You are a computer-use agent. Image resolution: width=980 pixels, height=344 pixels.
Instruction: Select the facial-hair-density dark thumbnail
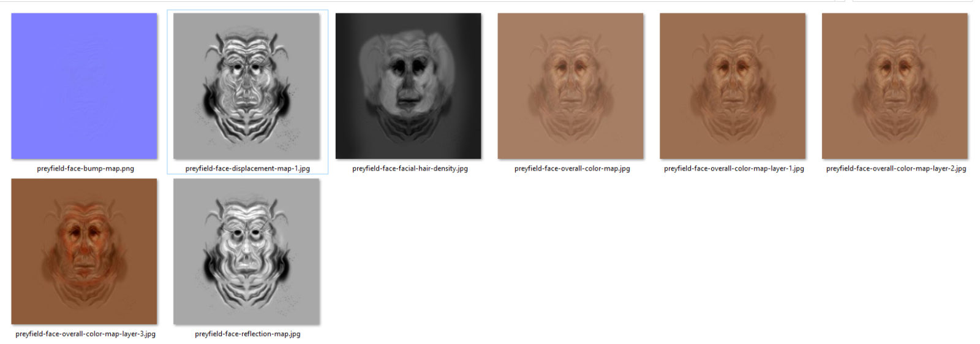409,86
